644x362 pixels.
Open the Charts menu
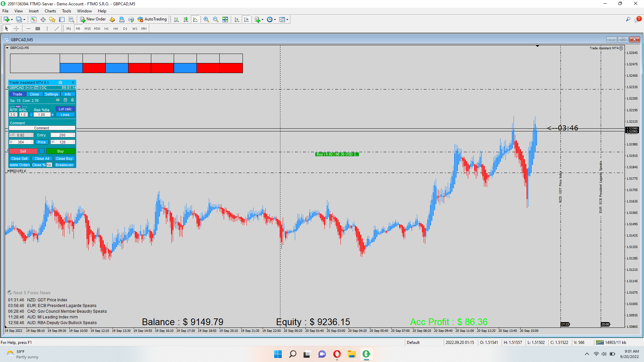pyautogui.click(x=50, y=11)
